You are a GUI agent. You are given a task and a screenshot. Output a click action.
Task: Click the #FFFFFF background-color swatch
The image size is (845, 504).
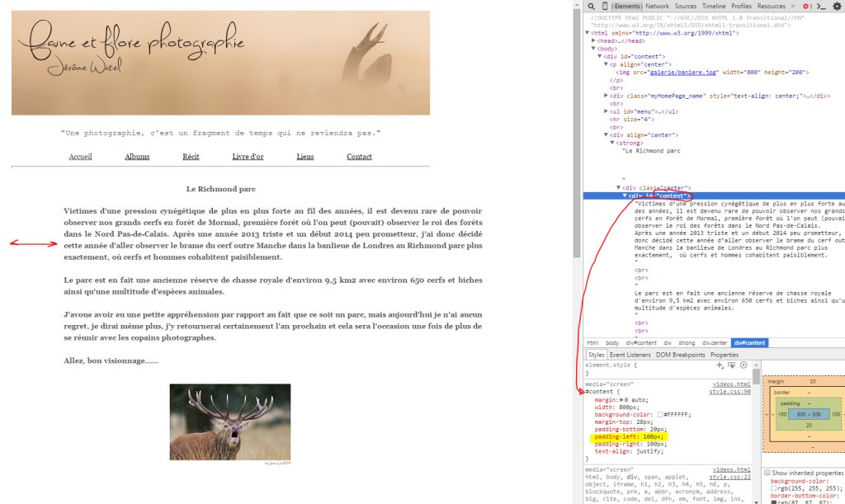(660, 415)
